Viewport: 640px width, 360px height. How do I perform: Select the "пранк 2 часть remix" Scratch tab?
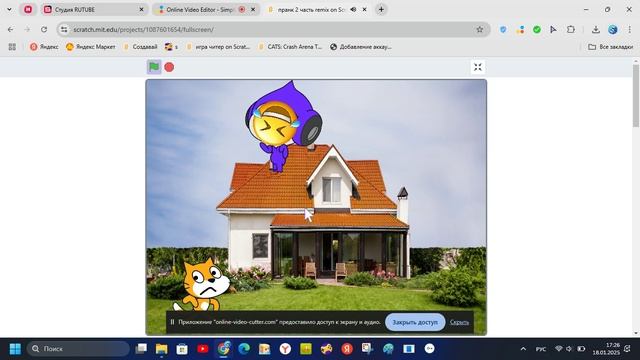310,9
